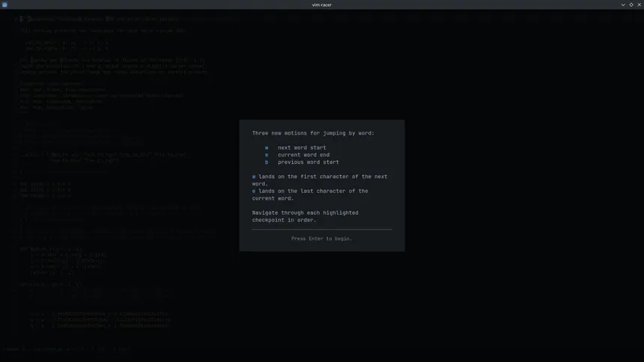Click the 'current word end' description
The image size is (644, 362).
[303, 155]
